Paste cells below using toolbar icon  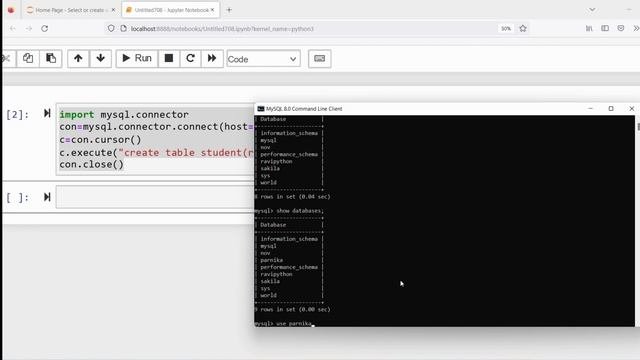point(51,58)
